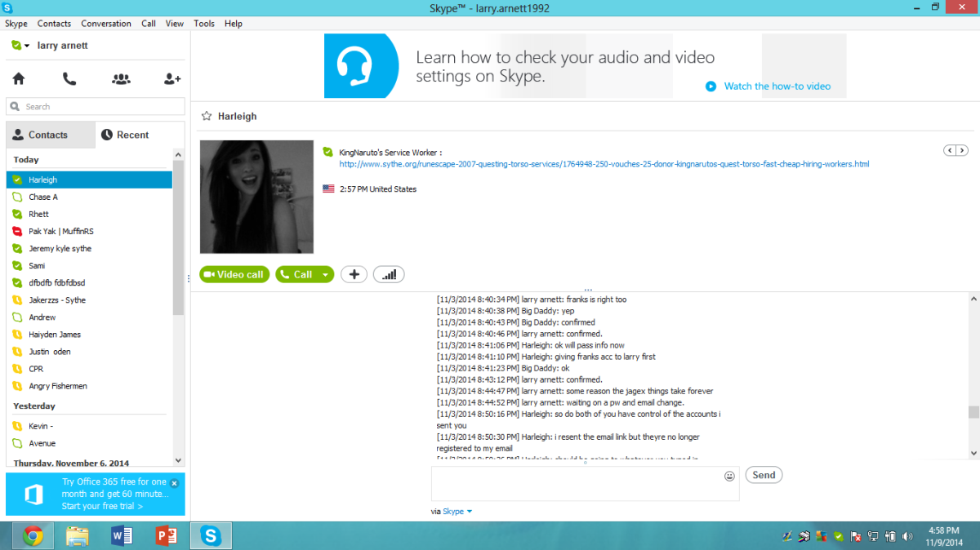Open the Conversation menu
Viewport: 980px width, 550px height.
click(x=106, y=24)
